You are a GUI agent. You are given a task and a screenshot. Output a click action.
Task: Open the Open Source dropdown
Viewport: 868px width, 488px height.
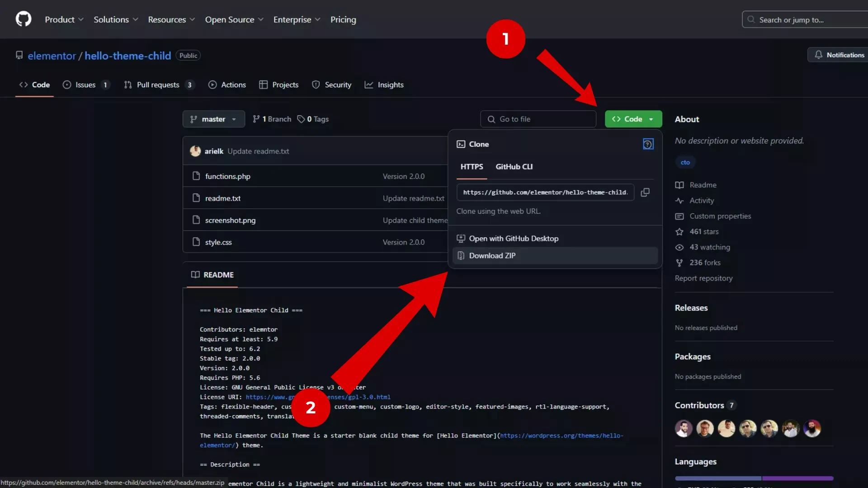point(234,19)
